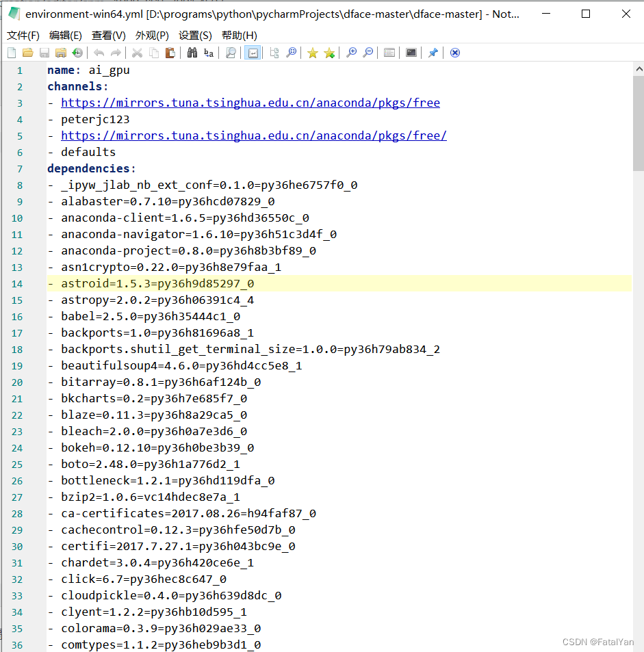
Task: Toggle the transparency/console view icon
Action: tap(411, 53)
